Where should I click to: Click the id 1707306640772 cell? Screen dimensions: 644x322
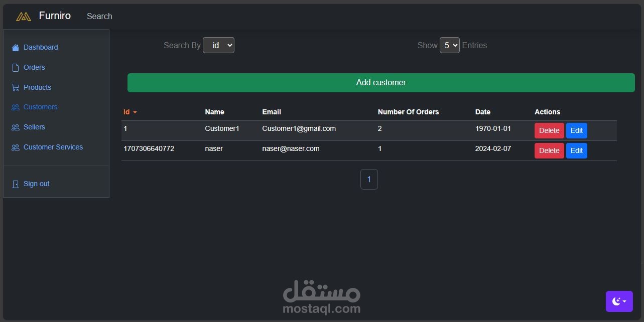point(149,148)
